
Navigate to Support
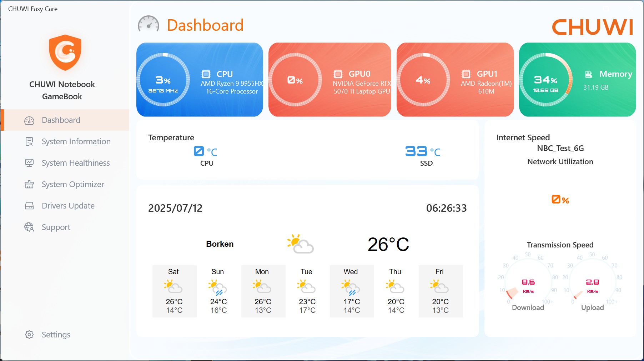tap(65, 227)
